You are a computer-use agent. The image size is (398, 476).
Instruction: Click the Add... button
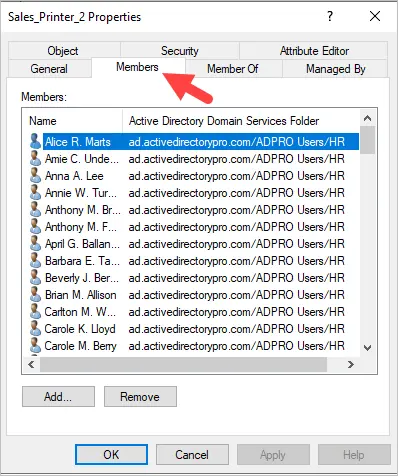tap(58, 397)
